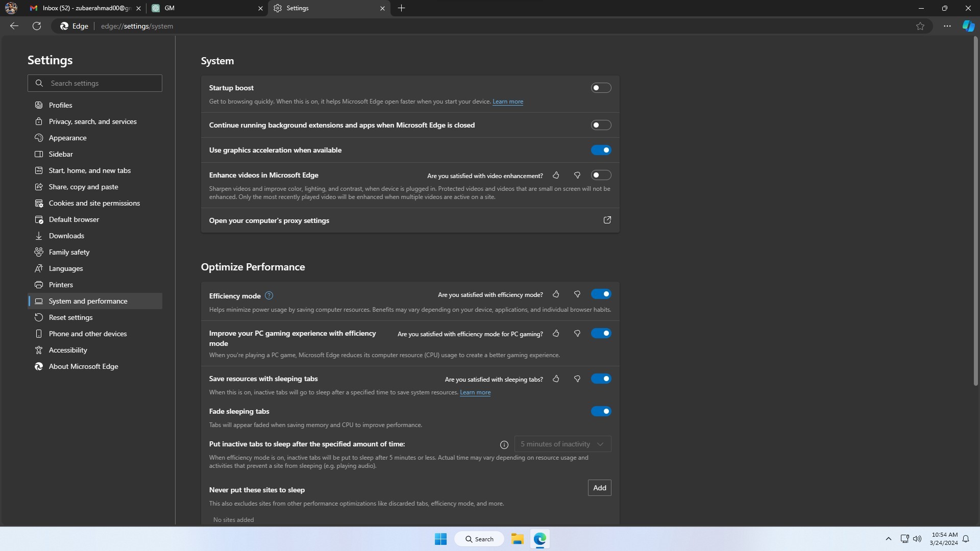Enable Enhance videos in Edge toggle
This screenshot has height=551, width=980.
pos(601,175)
